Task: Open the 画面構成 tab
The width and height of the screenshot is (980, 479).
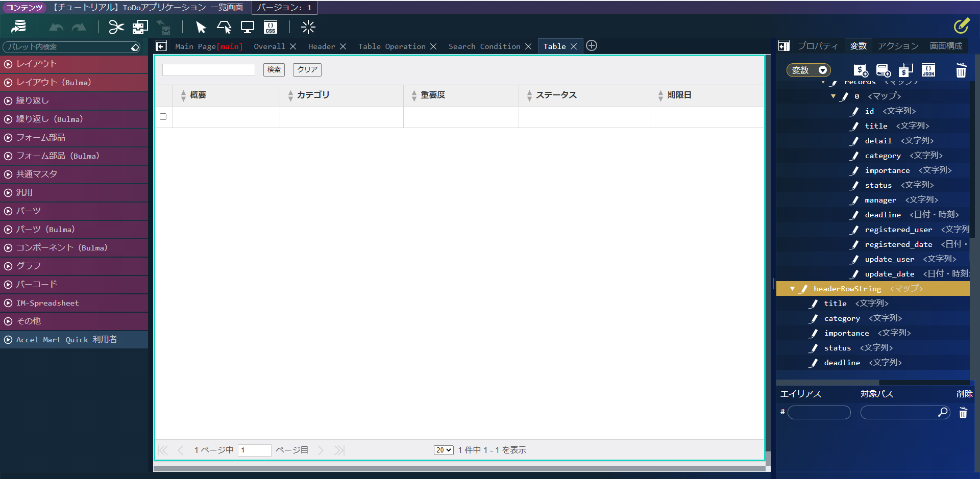Action: pos(946,46)
